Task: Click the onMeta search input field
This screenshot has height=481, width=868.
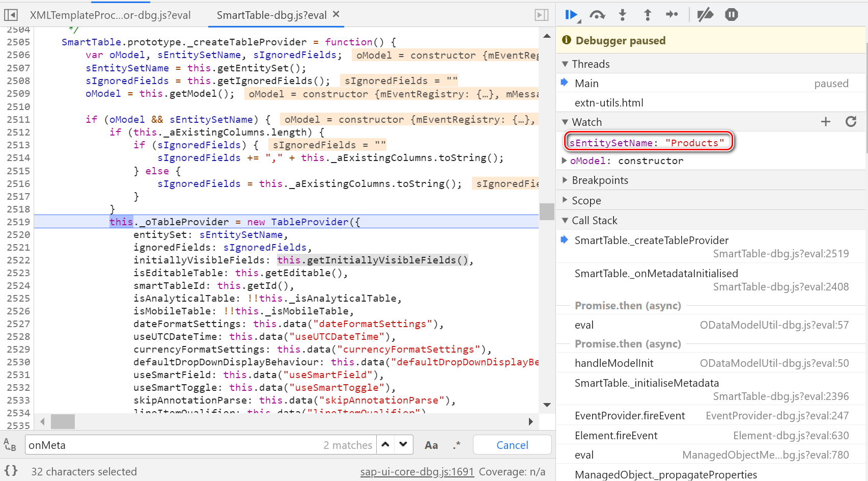Action: click(x=173, y=445)
